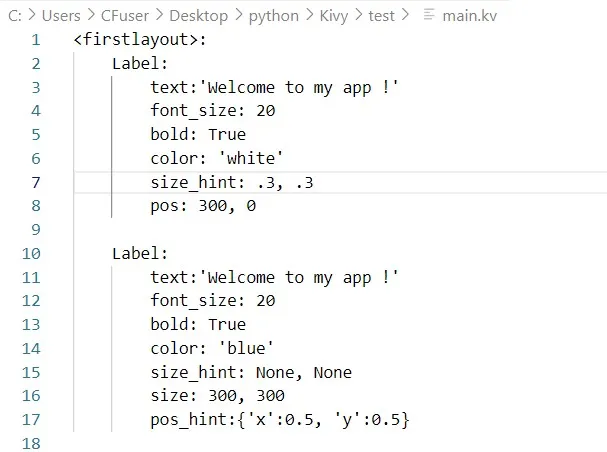Viewport: 607px width, 452px height.
Task: Click the 'white' color value
Action: (x=256, y=158)
